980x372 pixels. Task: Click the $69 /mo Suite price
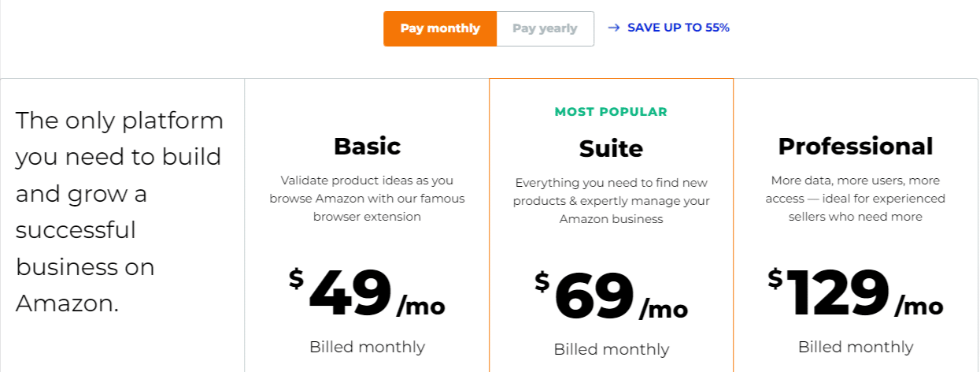[611, 296]
